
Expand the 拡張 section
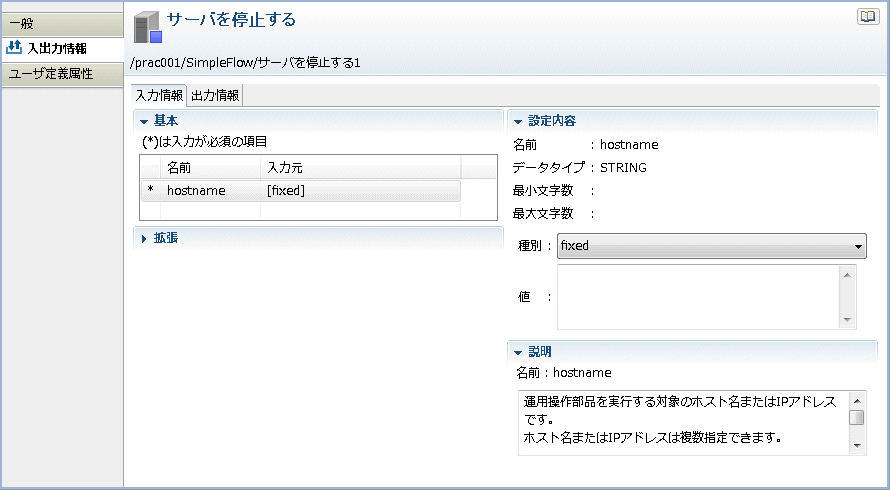pyautogui.click(x=144, y=239)
